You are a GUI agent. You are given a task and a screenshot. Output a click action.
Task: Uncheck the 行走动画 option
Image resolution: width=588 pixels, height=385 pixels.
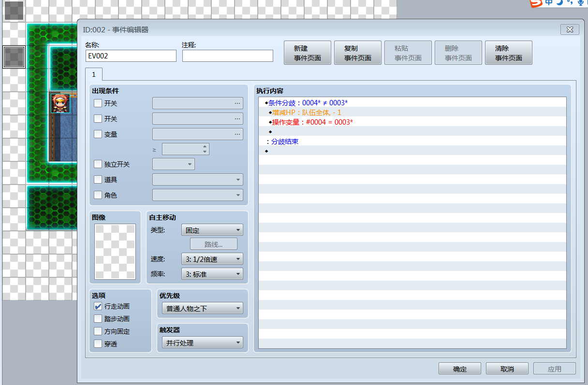click(98, 306)
